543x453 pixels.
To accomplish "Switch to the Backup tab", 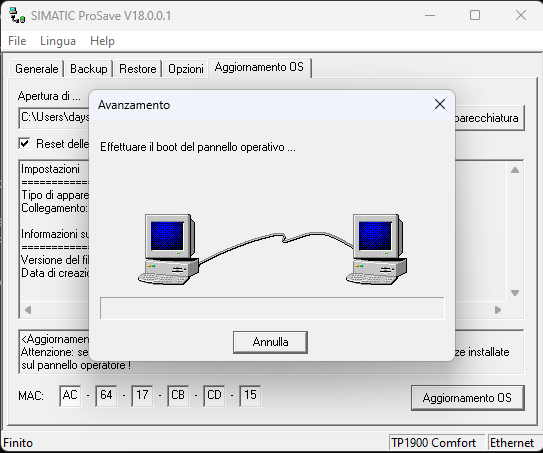I will 89,69.
